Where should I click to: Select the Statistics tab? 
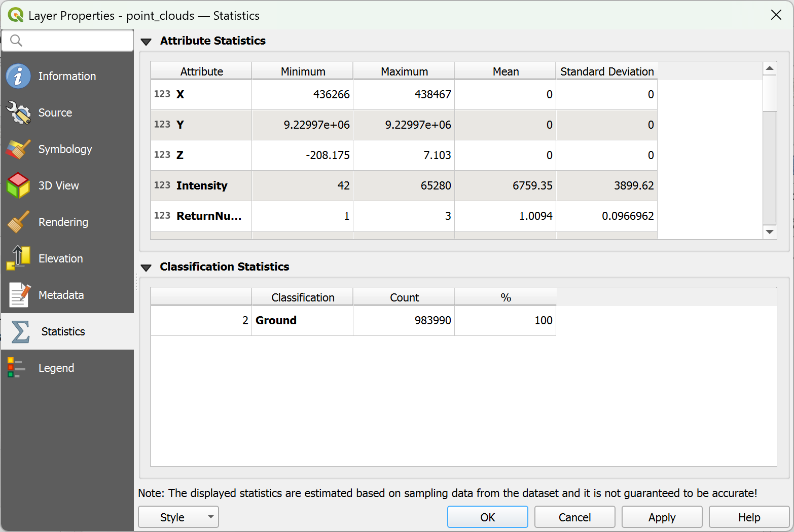67,331
